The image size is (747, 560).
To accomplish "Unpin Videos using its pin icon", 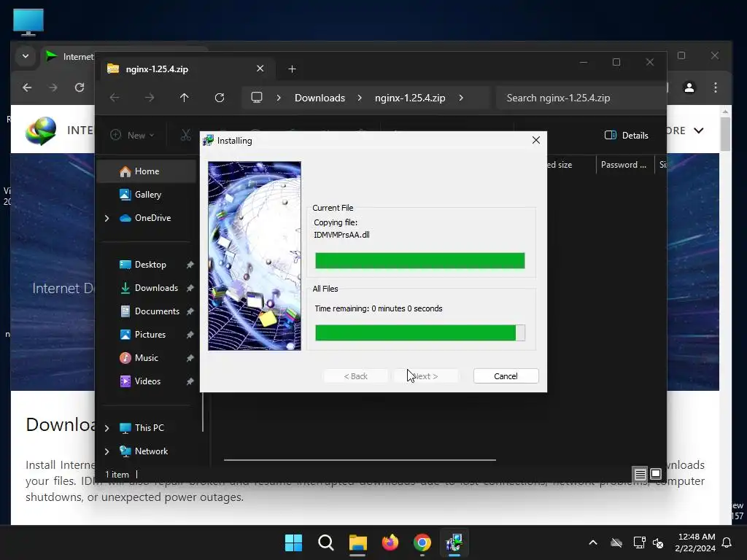I will [x=190, y=381].
